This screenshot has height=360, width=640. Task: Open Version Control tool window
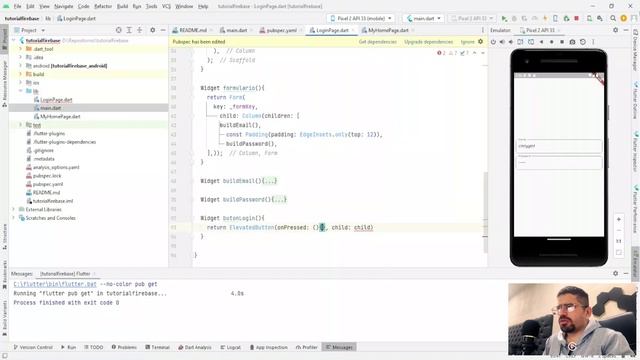click(33, 347)
